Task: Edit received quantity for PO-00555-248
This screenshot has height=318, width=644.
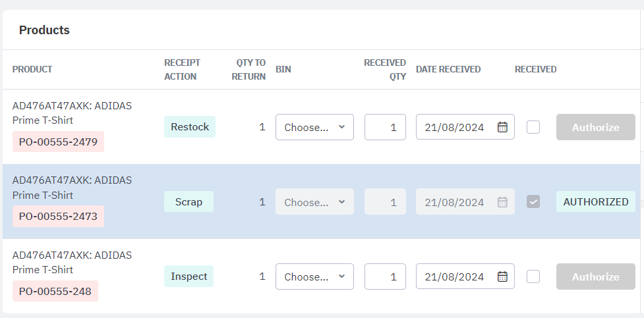Action: pos(385,277)
